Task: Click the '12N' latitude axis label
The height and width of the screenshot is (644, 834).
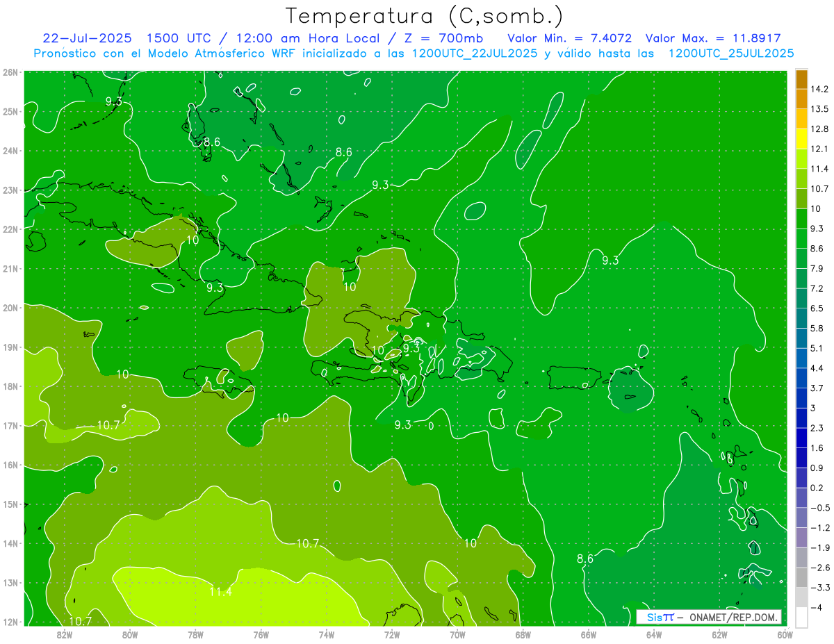Action: (10, 621)
